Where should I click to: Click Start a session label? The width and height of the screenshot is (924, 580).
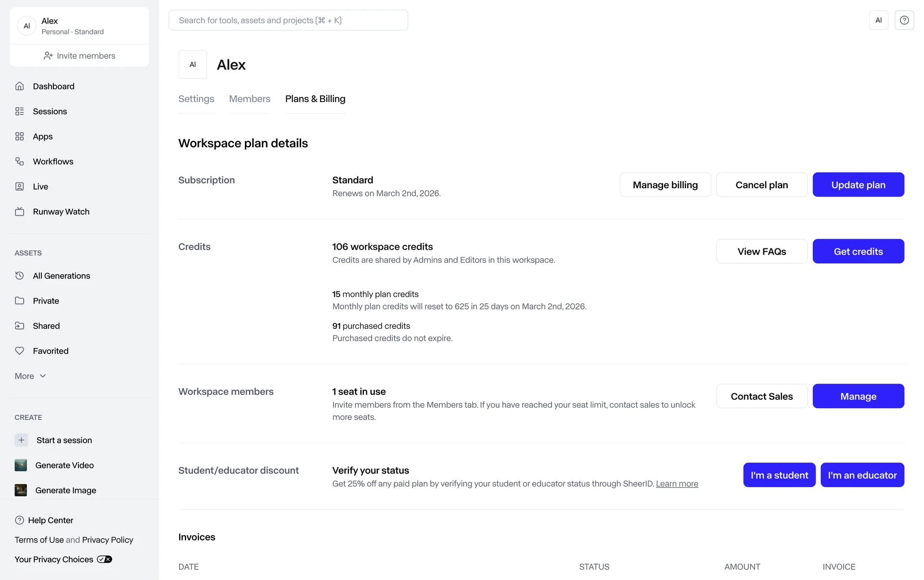[x=64, y=440]
